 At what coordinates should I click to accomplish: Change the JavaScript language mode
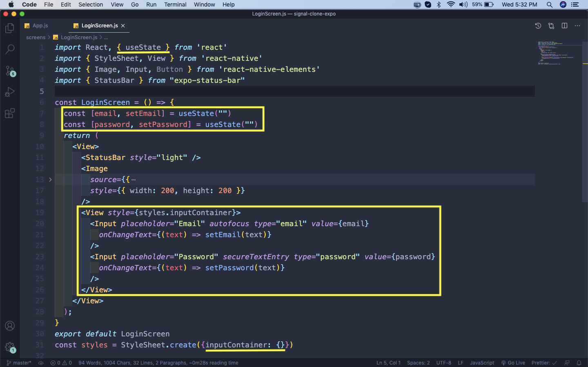coord(482,363)
